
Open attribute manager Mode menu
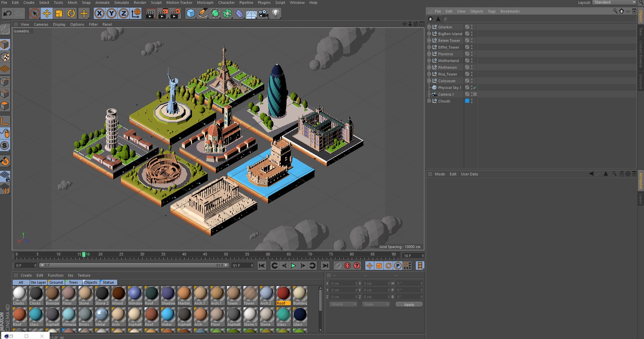(440, 174)
